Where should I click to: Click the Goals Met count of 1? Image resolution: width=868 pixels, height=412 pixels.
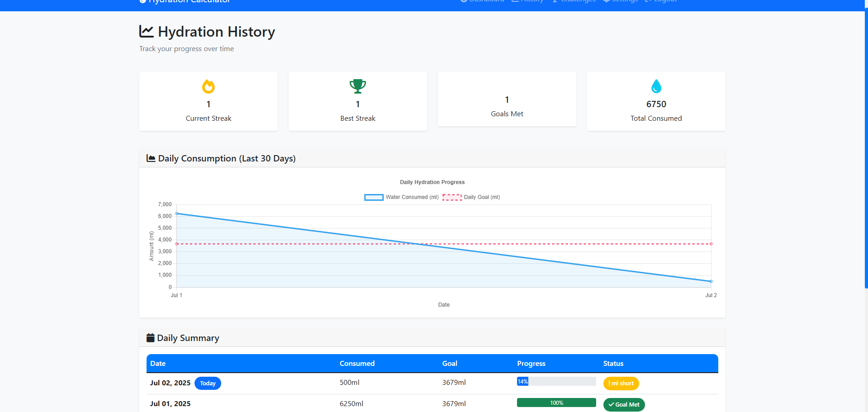[x=507, y=99]
